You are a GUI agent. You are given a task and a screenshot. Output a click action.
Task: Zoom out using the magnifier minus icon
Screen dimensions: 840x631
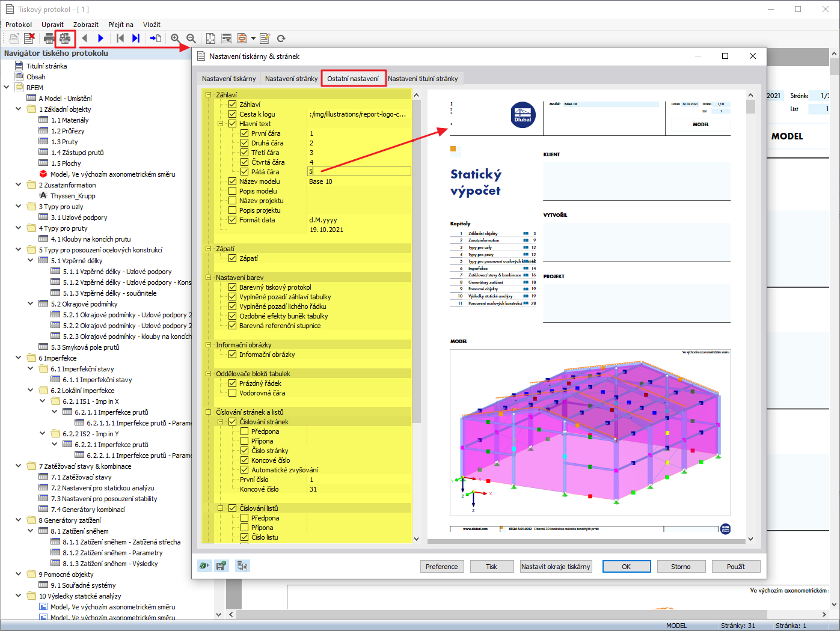tap(190, 38)
